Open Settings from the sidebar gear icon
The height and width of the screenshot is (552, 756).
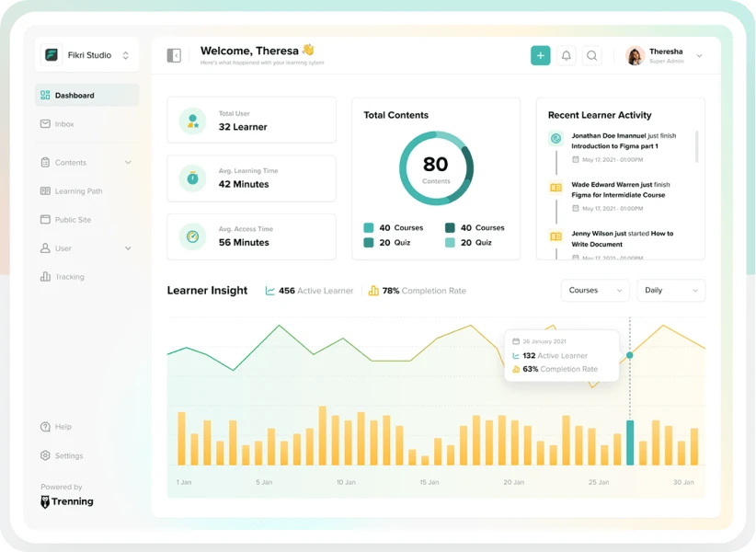click(45, 455)
